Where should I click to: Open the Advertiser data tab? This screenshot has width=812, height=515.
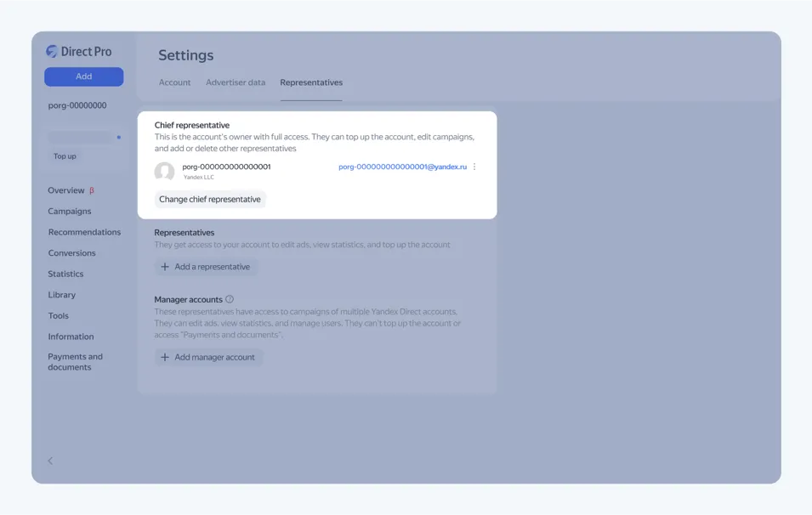click(236, 82)
